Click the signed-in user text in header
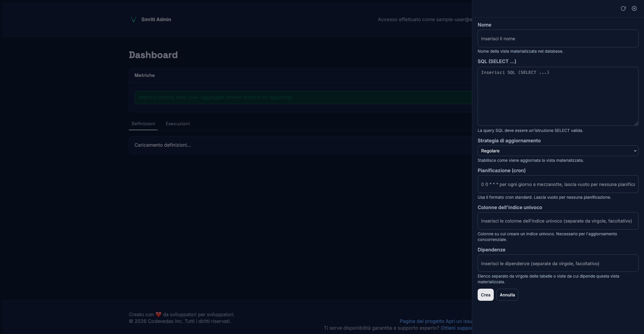Image resolution: width=644 pixels, height=334 pixels. click(425, 19)
